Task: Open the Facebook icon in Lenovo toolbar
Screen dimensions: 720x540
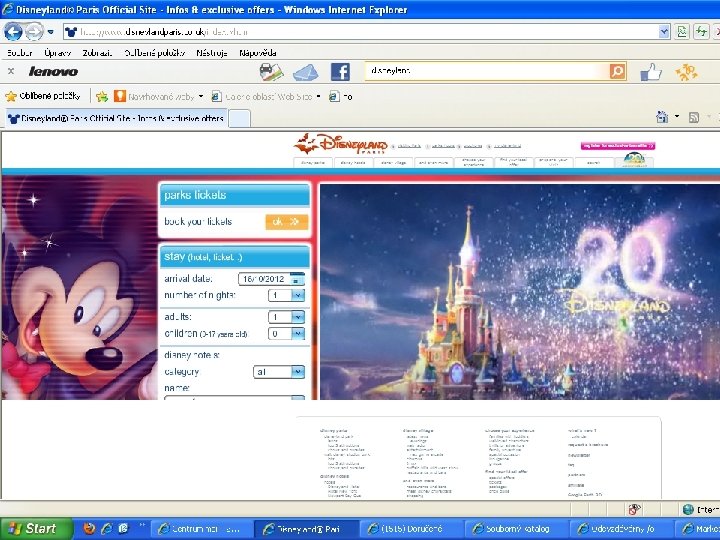Action: pyautogui.click(x=340, y=72)
